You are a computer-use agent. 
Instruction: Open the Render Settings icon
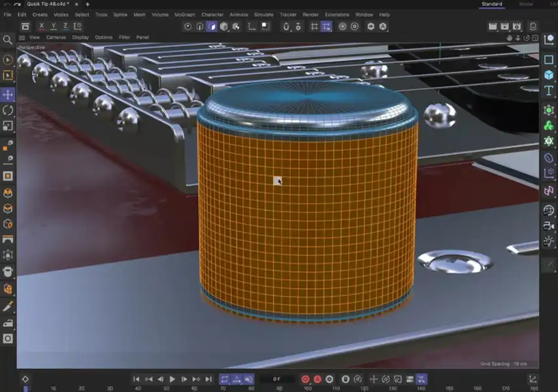click(516, 26)
